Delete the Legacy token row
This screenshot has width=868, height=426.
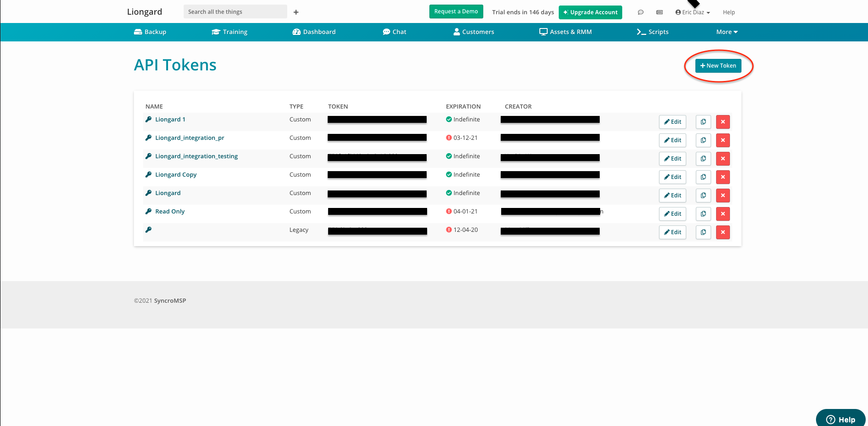coord(723,232)
